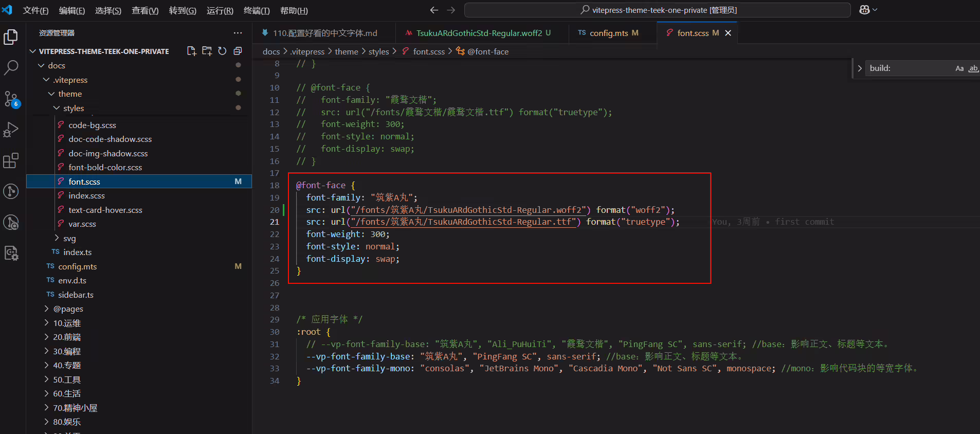Viewport: 980px width, 434px height.
Task: Open sidebar.ts file
Action: tap(76, 295)
